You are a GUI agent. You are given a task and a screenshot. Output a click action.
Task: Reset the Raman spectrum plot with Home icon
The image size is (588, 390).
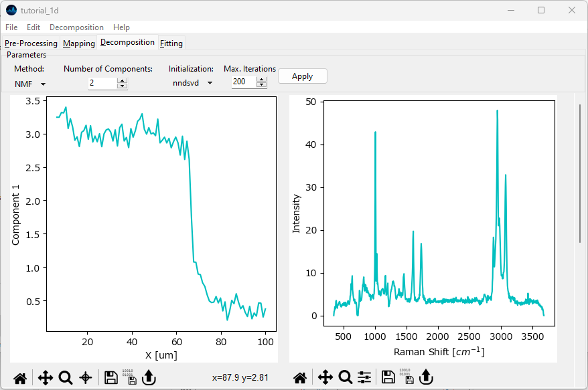[x=300, y=378]
